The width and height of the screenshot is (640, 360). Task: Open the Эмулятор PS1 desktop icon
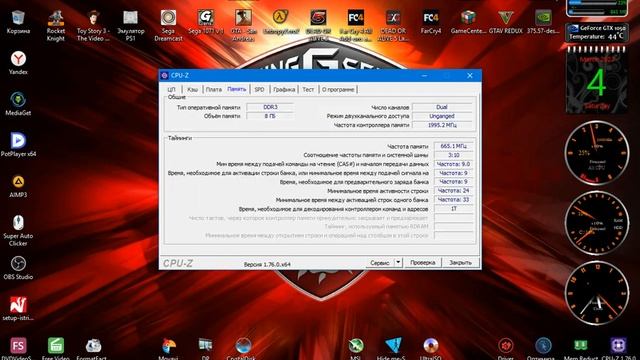tap(131, 25)
